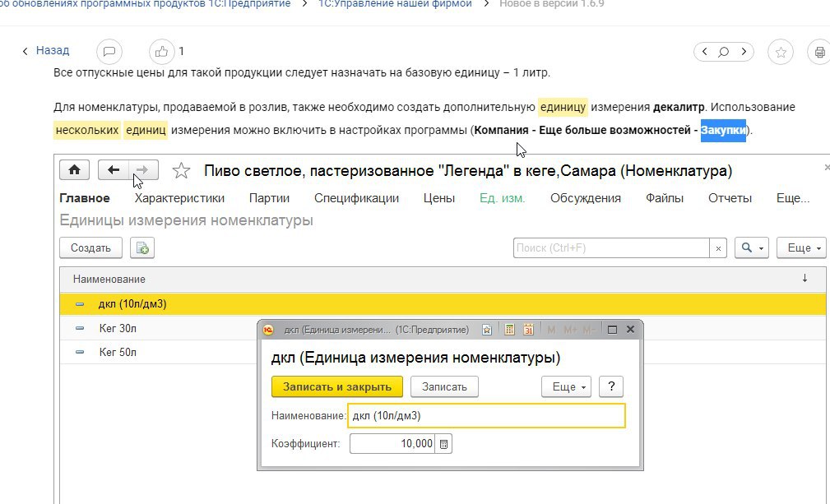Image resolution: width=830 pixels, height=504 pixels.
Task: Create a new unit by copying icon
Action: click(142, 247)
